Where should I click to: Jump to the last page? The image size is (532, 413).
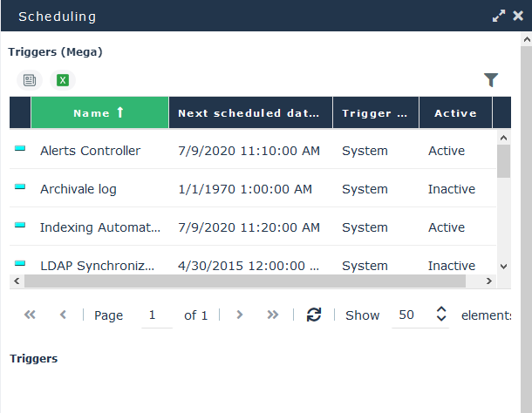(x=272, y=315)
